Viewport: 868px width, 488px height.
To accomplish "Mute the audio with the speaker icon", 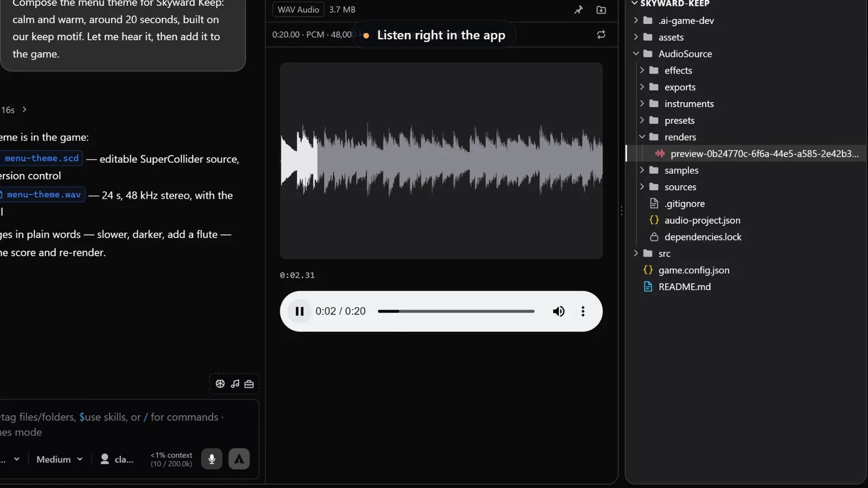I will tap(559, 311).
